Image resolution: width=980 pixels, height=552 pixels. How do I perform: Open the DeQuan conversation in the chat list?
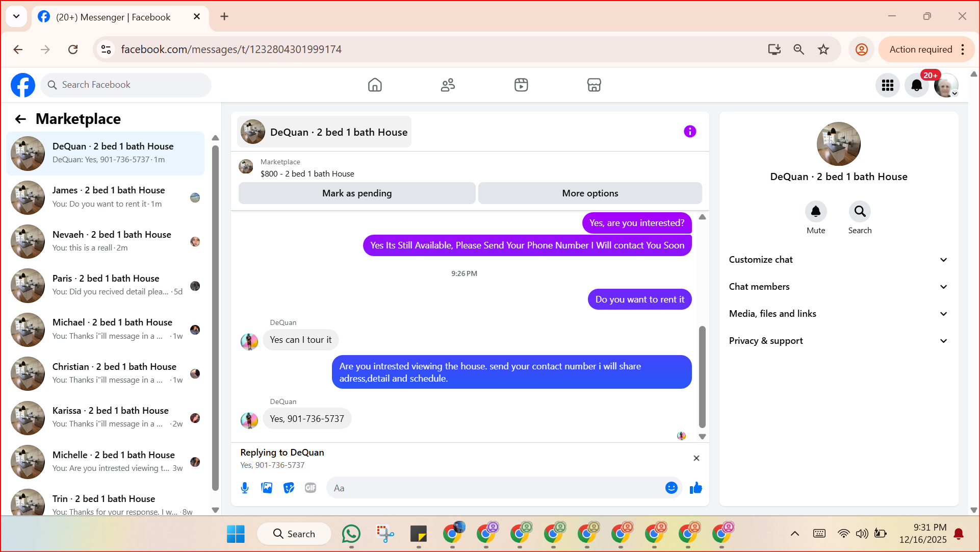pos(106,154)
